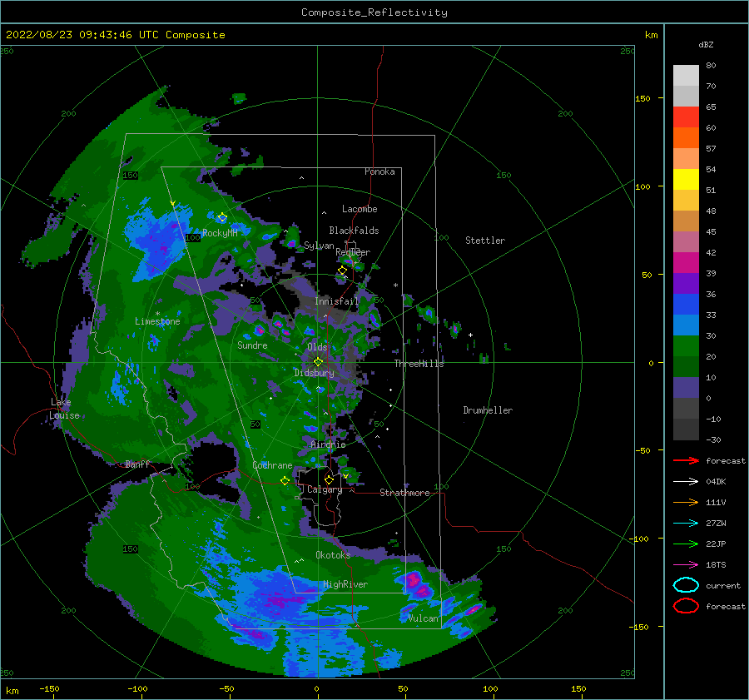Click the HighRiver map label
Image resolution: width=749 pixels, height=700 pixels.
point(345,584)
